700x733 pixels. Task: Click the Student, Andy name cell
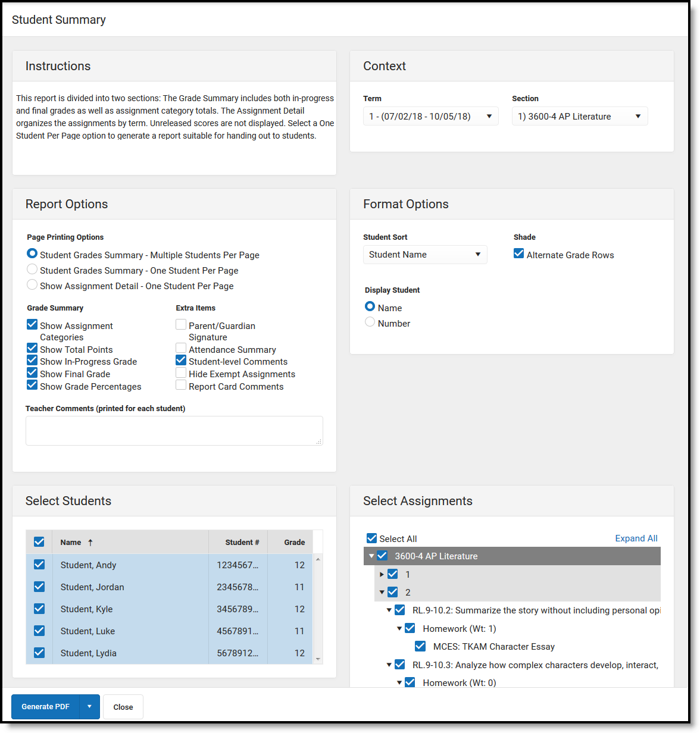click(130, 565)
